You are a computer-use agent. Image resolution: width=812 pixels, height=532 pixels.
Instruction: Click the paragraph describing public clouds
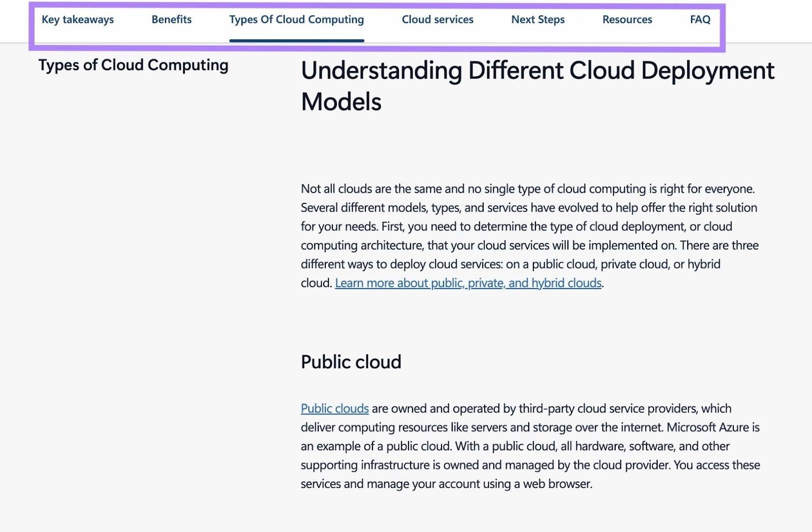[x=528, y=446]
